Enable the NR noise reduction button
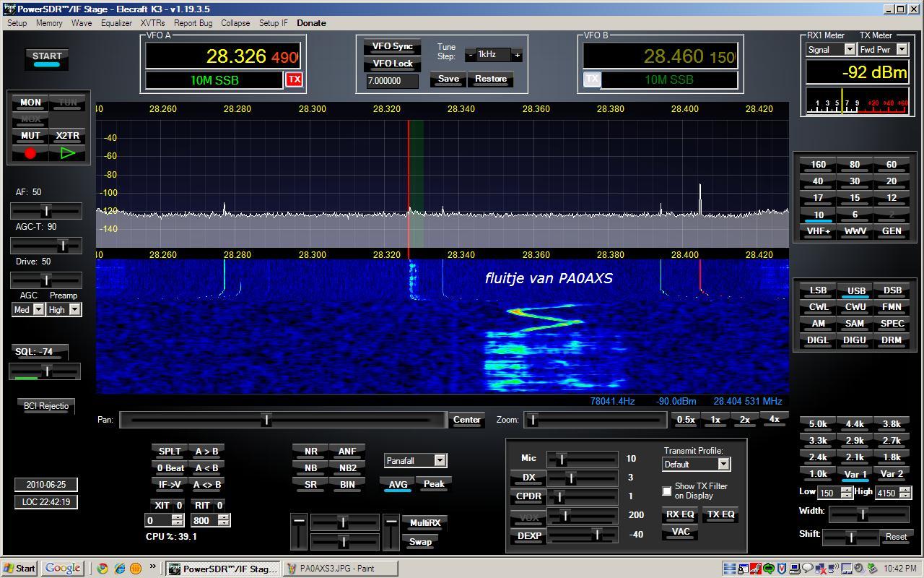The width and height of the screenshot is (924, 578). coord(311,452)
